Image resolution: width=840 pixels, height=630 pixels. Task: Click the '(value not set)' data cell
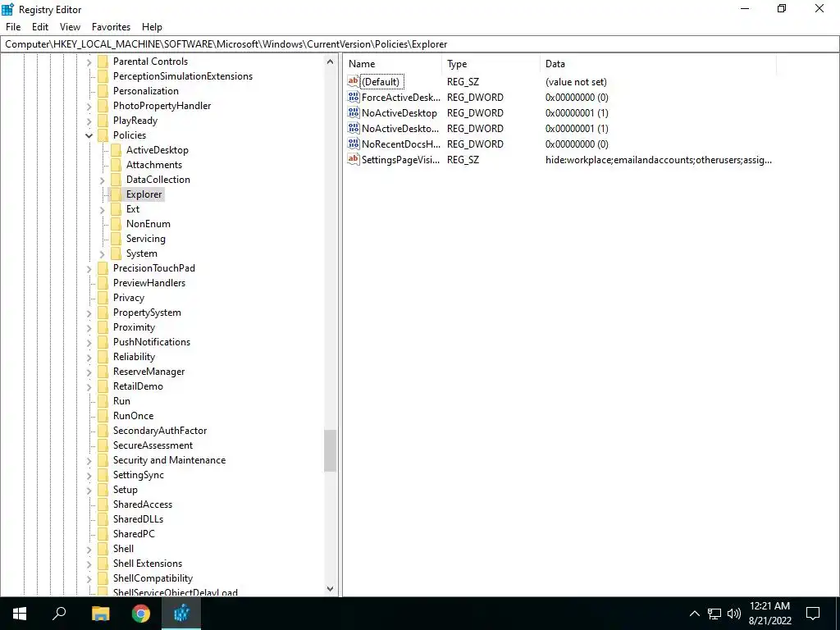pyautogui.click(x=576, y=82)
